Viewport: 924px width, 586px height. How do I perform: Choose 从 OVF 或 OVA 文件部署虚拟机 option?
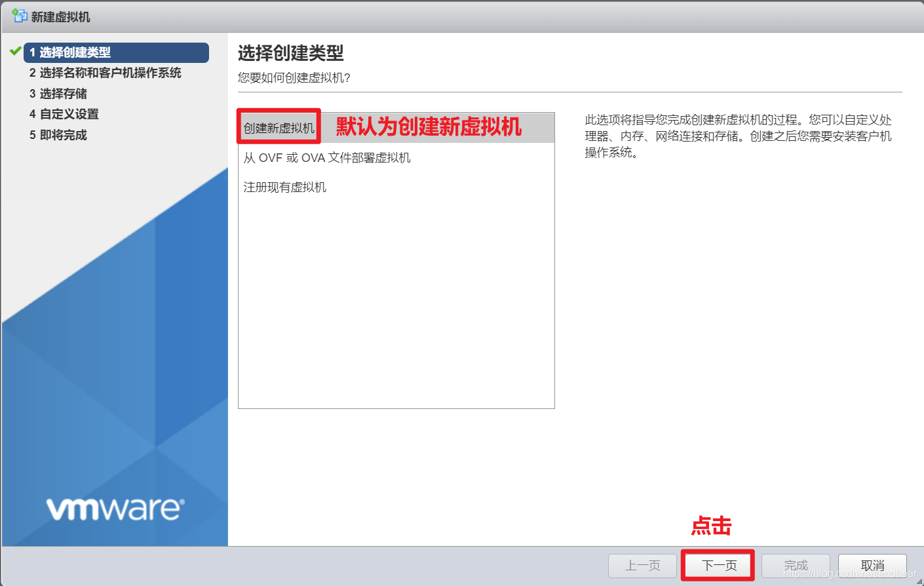pyautogui.click(x=324, y=158)
